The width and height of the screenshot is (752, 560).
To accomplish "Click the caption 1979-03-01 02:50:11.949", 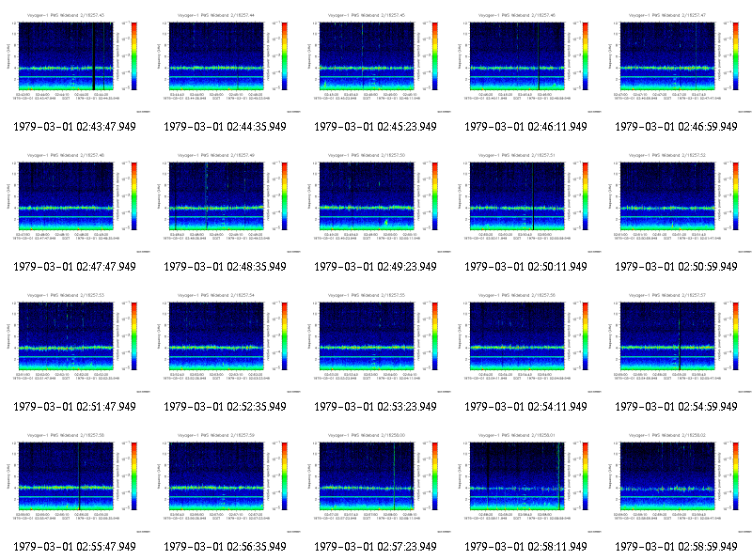I will click(525, 267).
